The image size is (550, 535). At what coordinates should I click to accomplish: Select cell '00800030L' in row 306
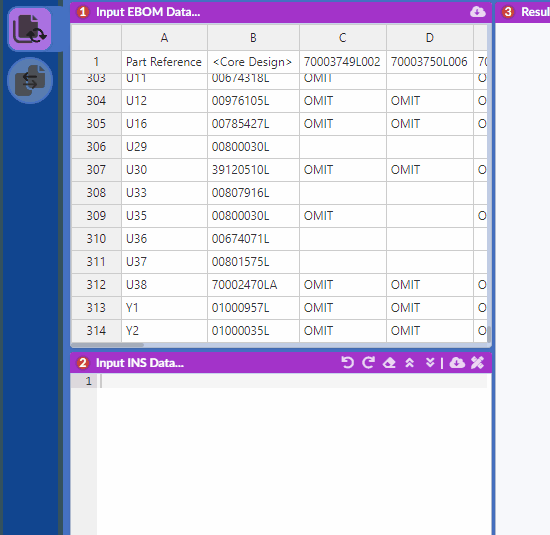253,147
